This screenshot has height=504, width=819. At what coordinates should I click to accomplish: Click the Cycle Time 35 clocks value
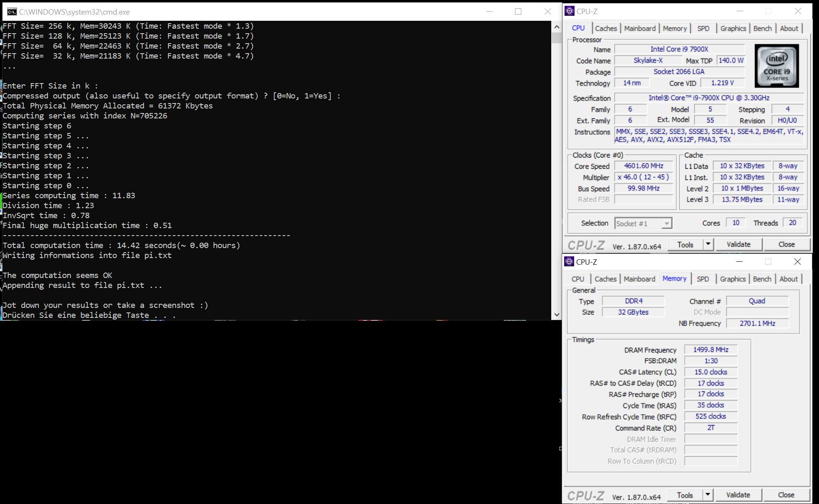pos(711,405)
